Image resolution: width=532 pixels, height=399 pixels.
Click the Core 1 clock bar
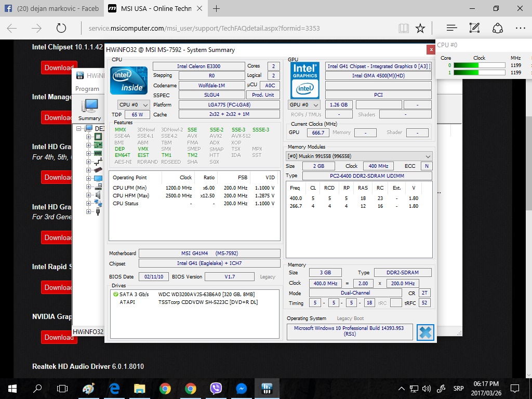480,72
